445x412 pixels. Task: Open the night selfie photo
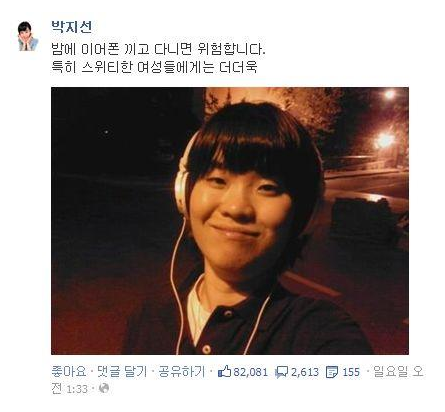pyautogui.click(x=230, y=221)
